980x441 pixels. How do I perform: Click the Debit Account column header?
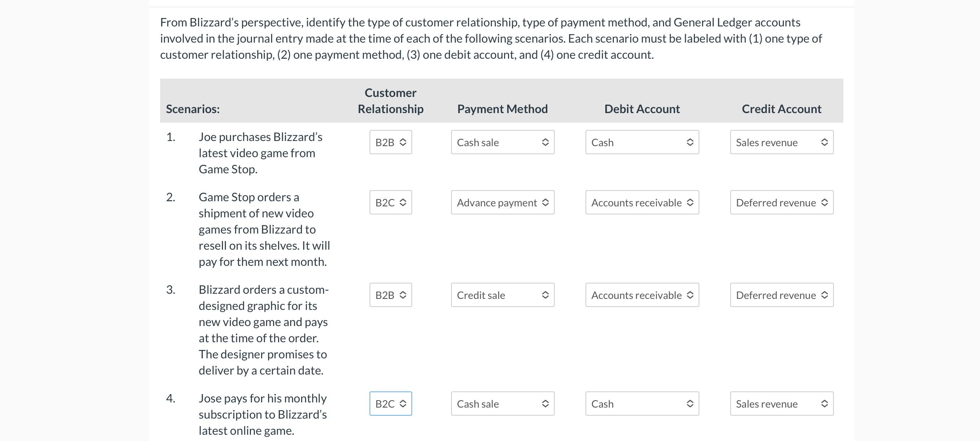click(642, 109)
